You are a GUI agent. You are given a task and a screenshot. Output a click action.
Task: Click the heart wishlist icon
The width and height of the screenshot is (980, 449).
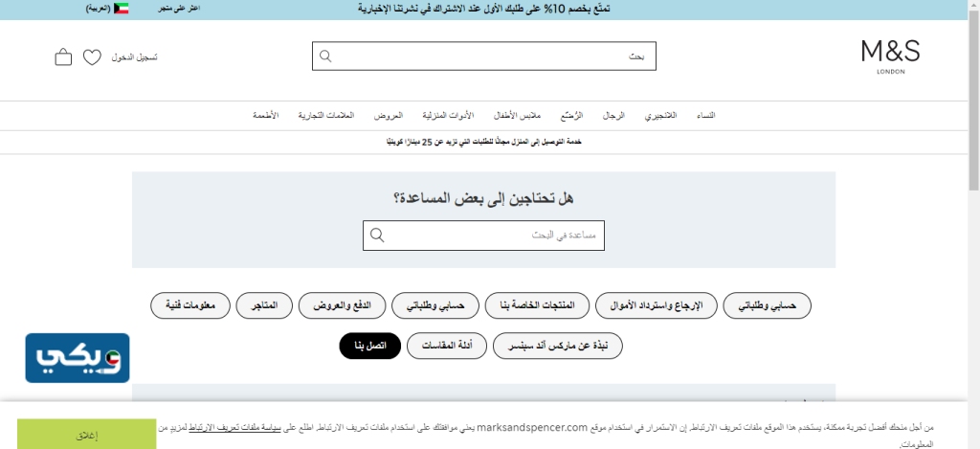point(92,57)
